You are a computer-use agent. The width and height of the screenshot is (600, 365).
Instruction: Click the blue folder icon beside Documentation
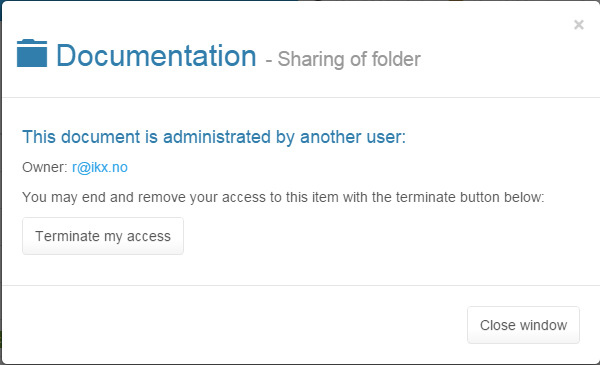click(x=32, y=53)
